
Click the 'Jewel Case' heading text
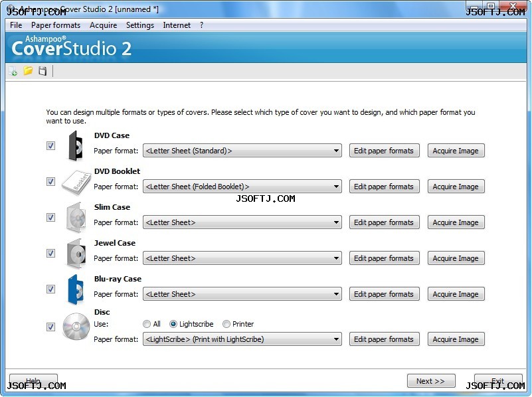[115, 243]
